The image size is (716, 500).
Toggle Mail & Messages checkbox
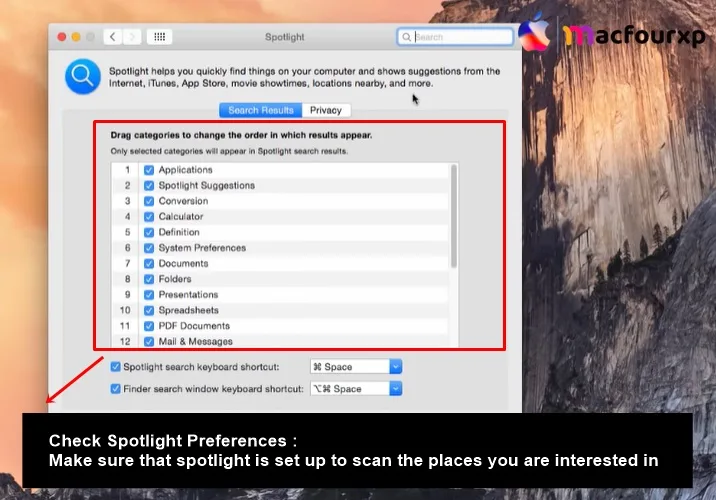[149, 342]
